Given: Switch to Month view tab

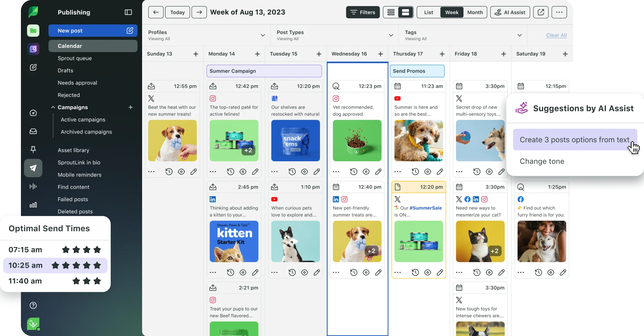Looking at the screenshot, I should tap(475, 12).
